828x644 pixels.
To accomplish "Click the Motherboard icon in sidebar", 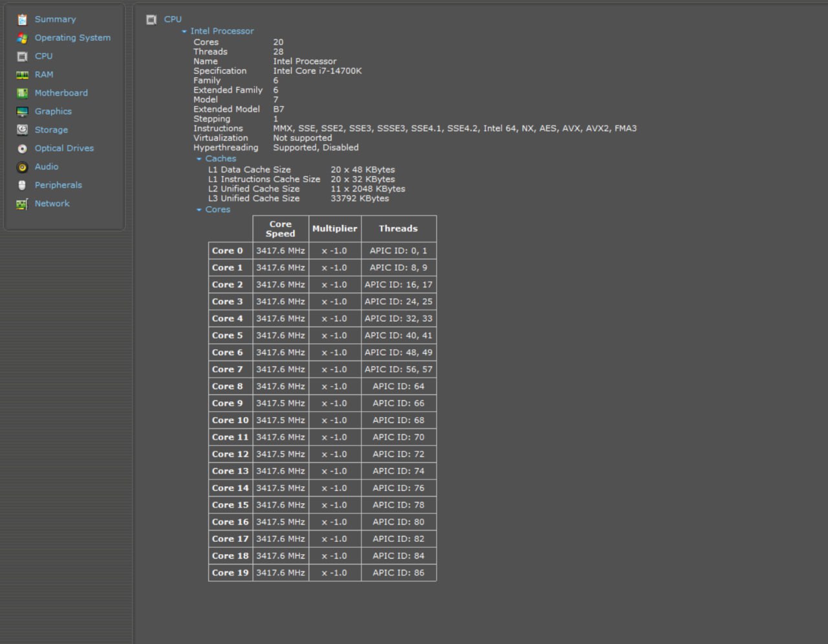I will click(x=23, y=93).
